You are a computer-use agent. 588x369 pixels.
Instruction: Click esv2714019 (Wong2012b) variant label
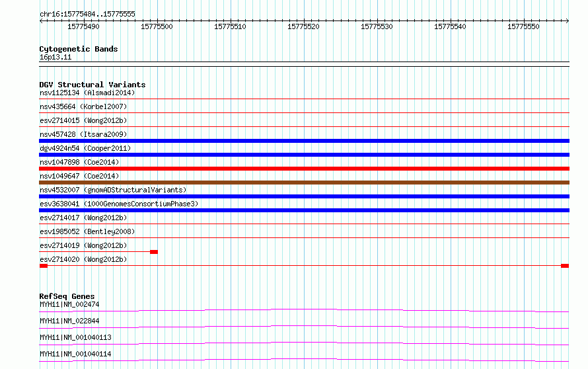[83, 245]
